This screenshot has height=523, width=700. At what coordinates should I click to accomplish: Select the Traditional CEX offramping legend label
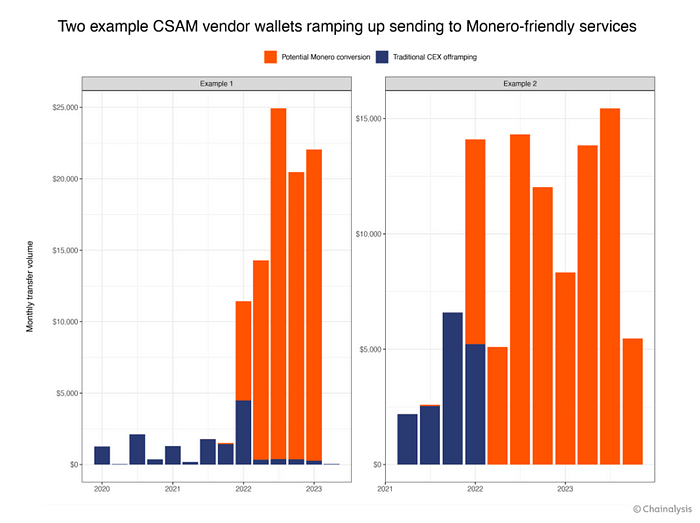(435, 57)
